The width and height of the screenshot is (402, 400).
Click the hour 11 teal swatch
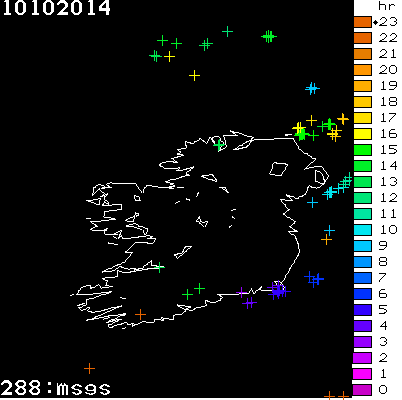(x=362, y=214)
